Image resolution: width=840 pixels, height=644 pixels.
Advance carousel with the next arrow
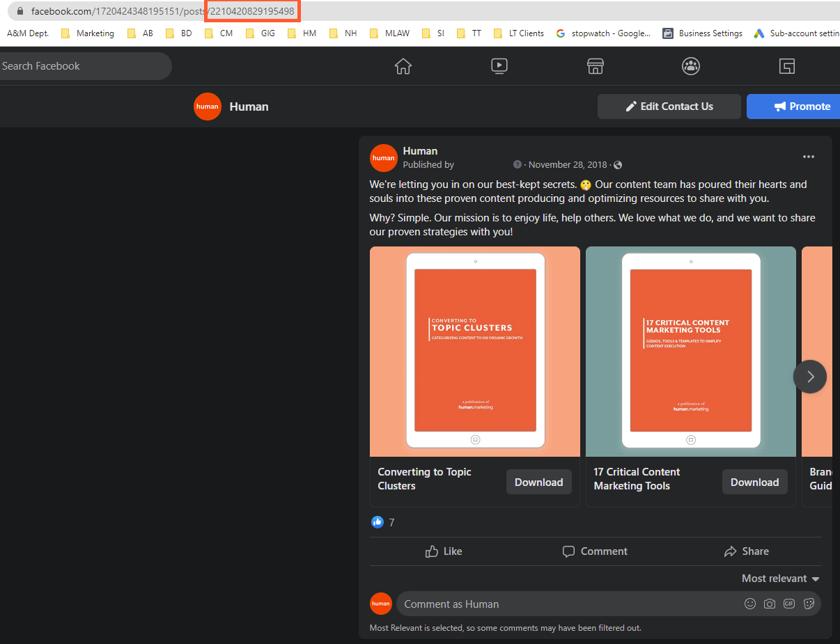click(x=810, y=377)
